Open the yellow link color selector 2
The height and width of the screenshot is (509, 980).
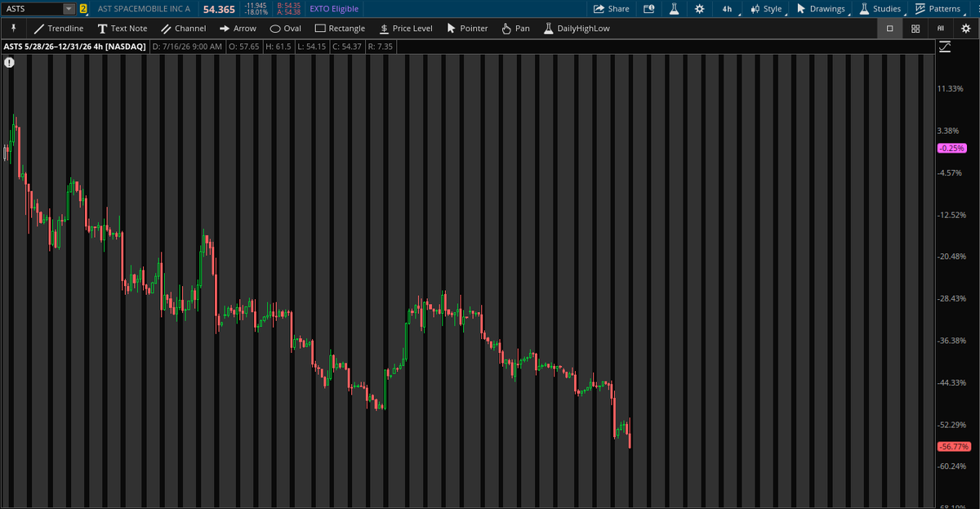coord(83,9)
